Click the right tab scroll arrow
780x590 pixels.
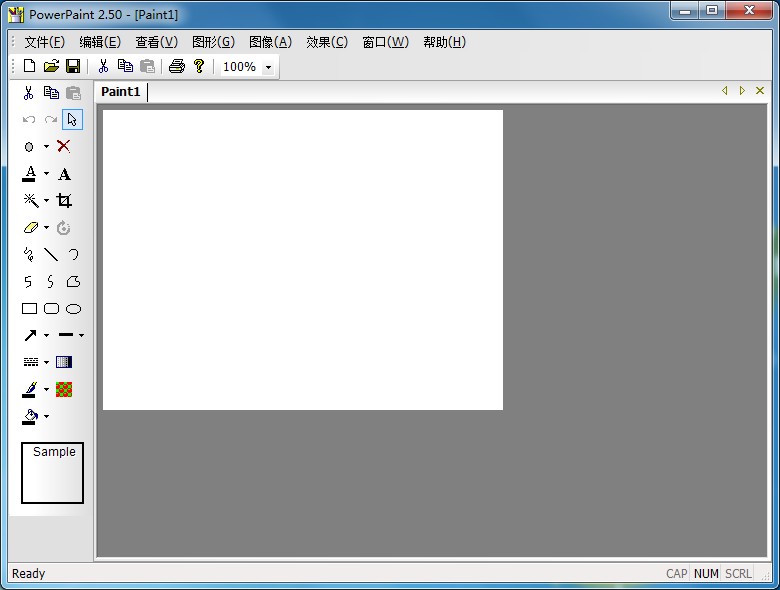pos(742,91)
